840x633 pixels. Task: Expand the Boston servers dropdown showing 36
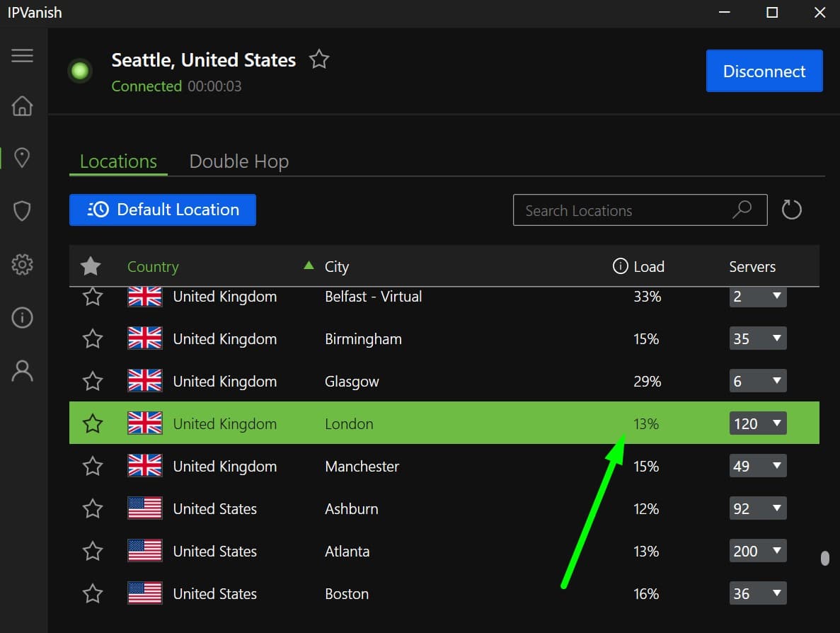click(x=757, y=593)
